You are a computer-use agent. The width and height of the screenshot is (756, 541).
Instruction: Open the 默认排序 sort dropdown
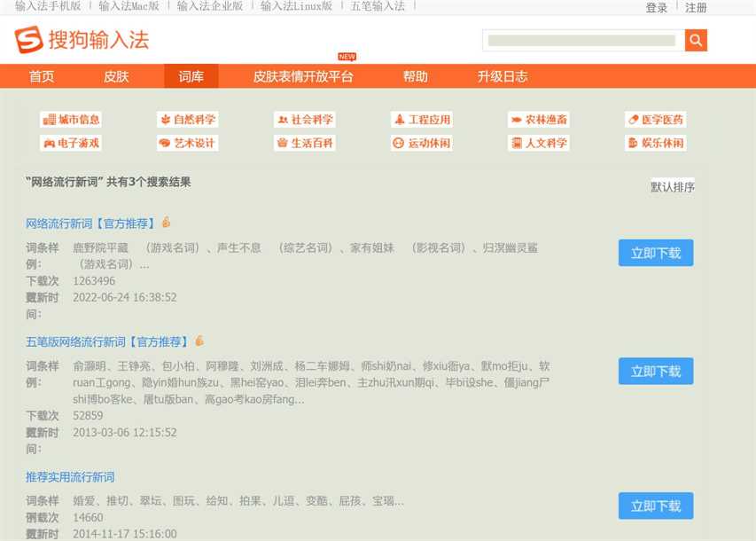673,187
